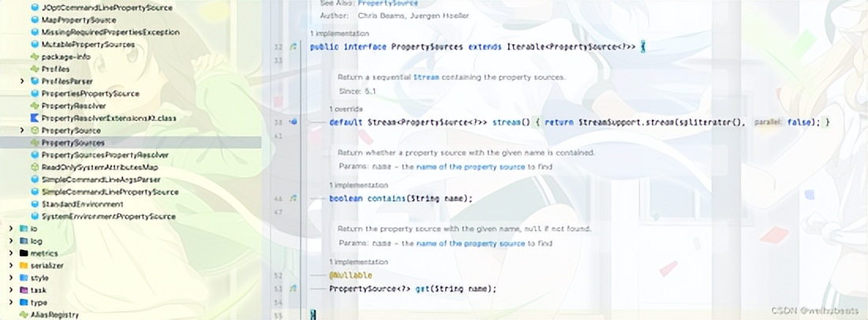Screen dimensions: 868x320
Task: Select PropertySources in the project tree
Action: [x=131, y=143]
